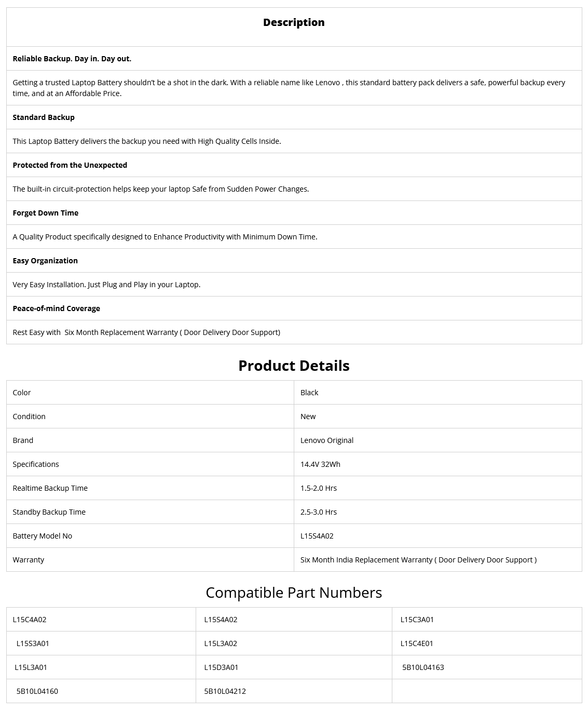Screen dimensions: 588x712
Task: Select the Lenovo Original brand value
Action: 327,440
